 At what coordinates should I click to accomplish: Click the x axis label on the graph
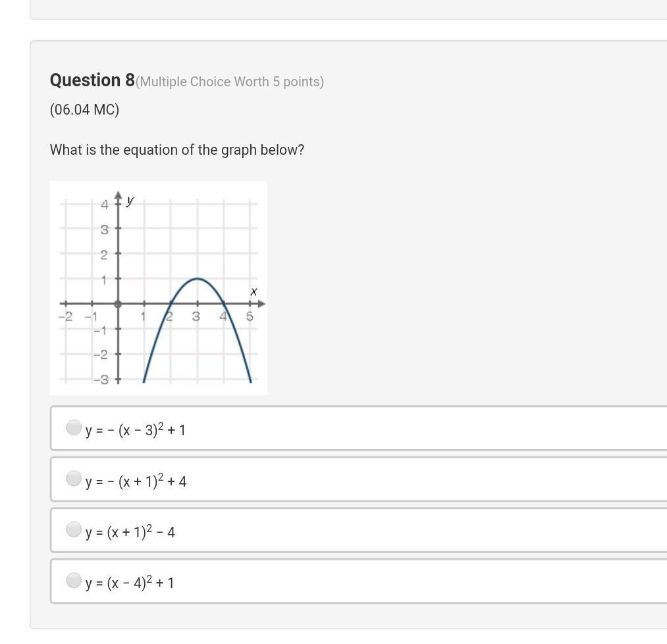click(253, 291)
